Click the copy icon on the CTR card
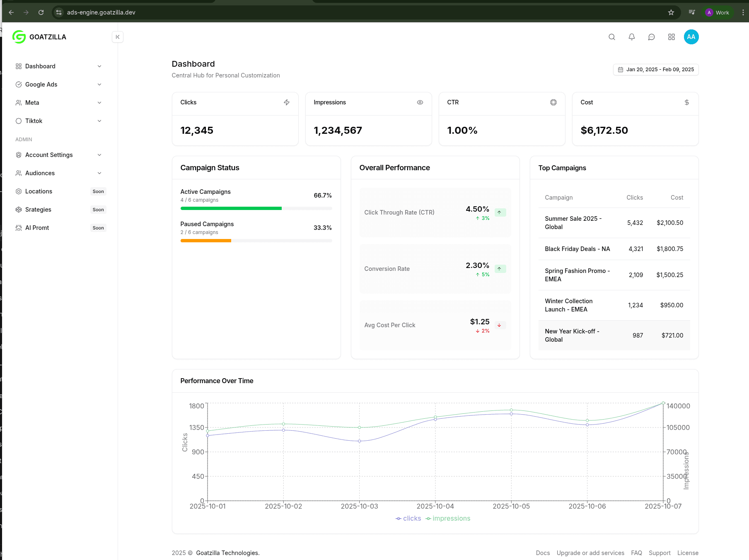Viewport: 749px width, 560px height. coord(553,102)
